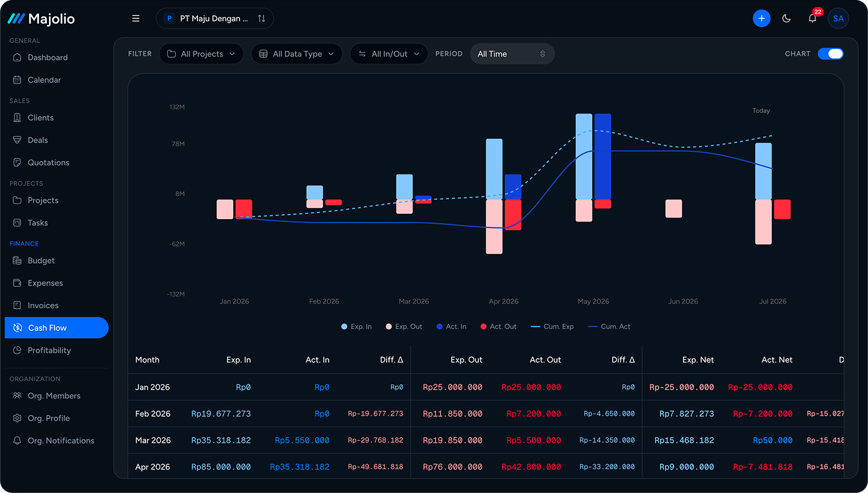The width and height of the screenshot is (868, 493).
Task: Click the blue P organization badge
Action: click(169, 18)
